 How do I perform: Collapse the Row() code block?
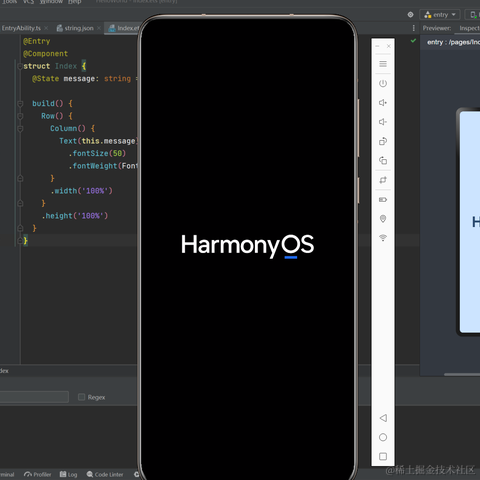point(20,116)
